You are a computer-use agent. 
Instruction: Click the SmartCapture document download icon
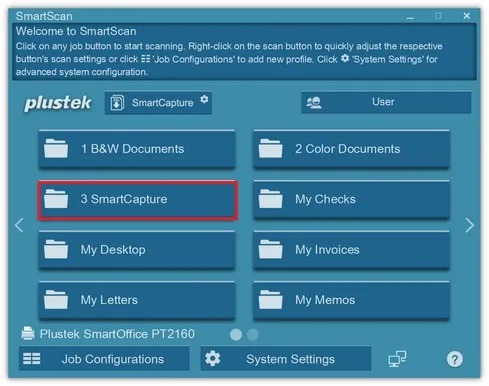pyautogui.click(x=117, y=103)
